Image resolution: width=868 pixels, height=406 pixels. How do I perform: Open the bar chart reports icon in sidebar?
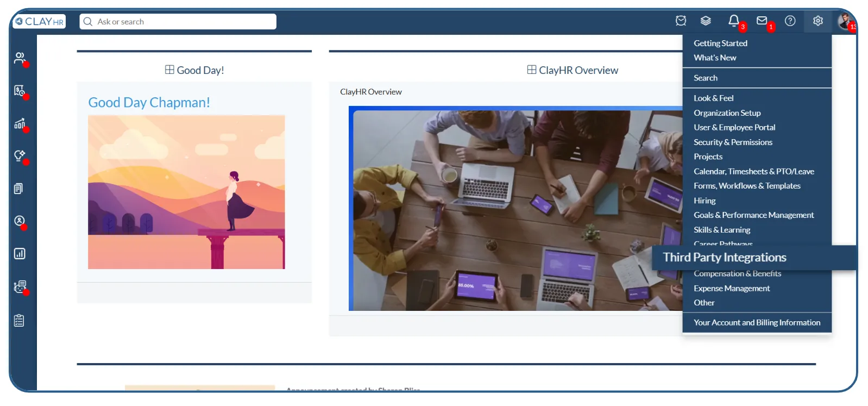click(20, 254)
